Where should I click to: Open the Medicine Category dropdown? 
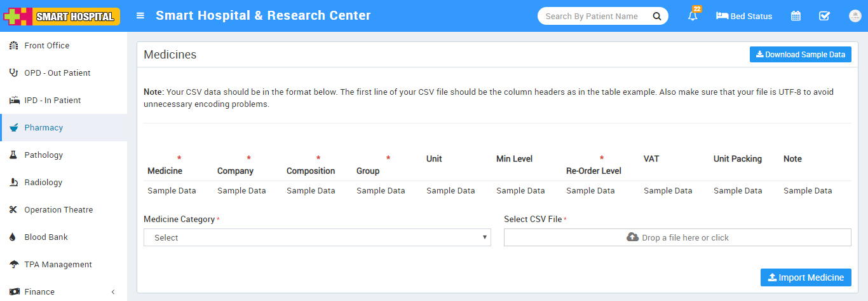coord(317,237)
